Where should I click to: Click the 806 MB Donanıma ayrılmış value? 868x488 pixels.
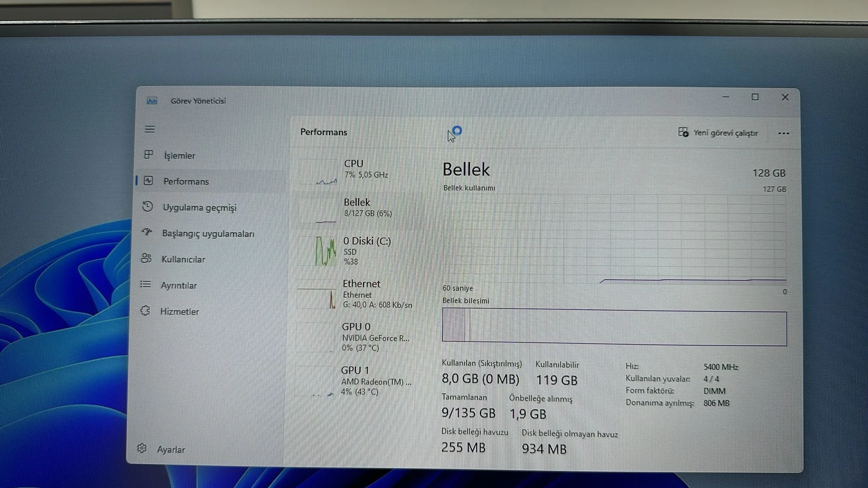(x=716, y=403)
